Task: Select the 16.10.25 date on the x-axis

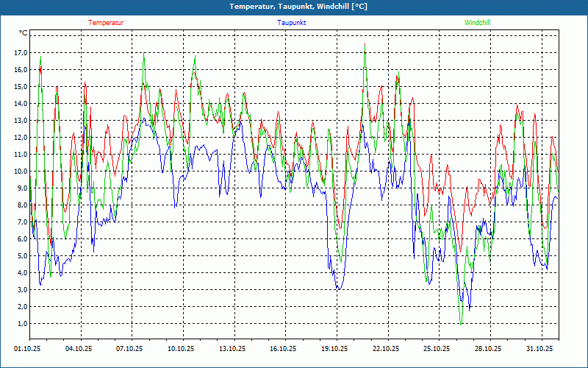Action: [x=283, y=349]
